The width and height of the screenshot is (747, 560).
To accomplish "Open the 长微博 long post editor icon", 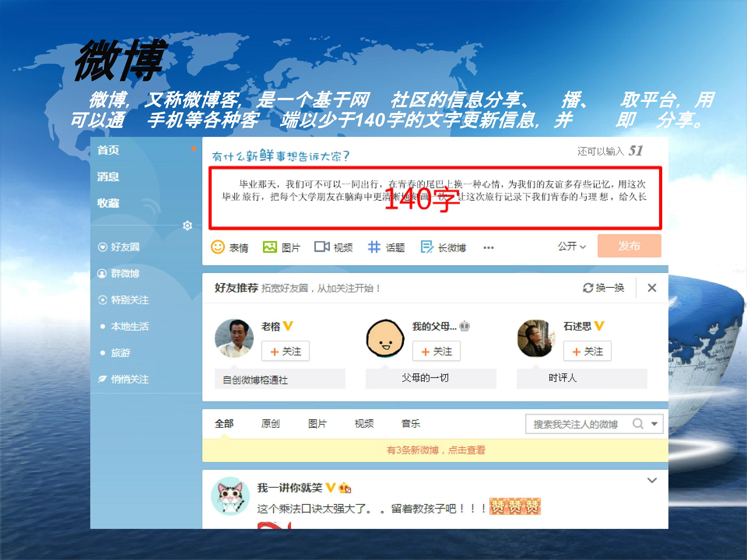I will tap(427, 247).
